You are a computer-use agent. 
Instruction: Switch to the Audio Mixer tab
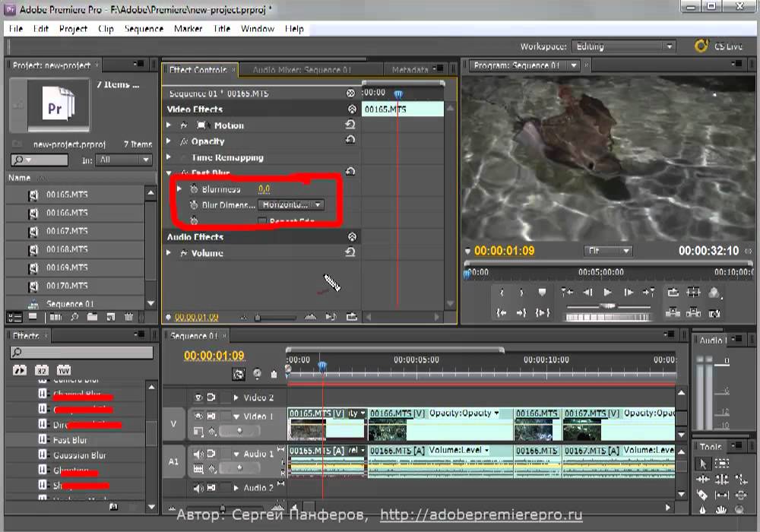click(302, 70)
